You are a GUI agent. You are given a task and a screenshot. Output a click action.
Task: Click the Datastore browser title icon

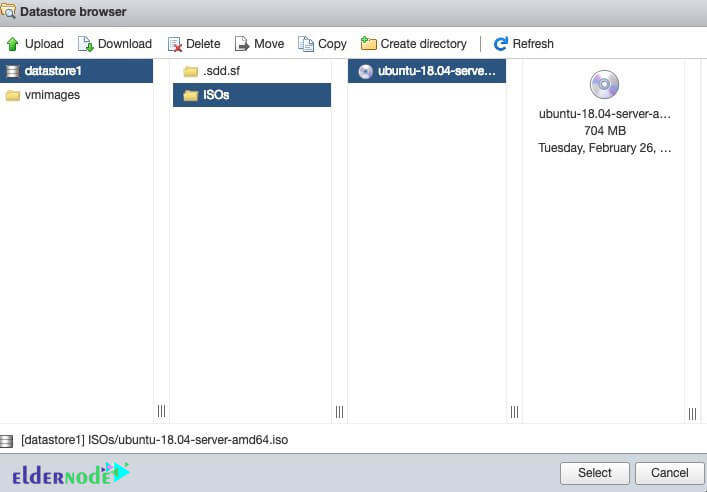(x=8, y=11)
